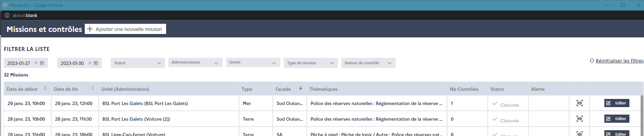View the 28 janv. 10h00 mission on map
Screen dimensions: 644x136
click(x=580, y=119)
